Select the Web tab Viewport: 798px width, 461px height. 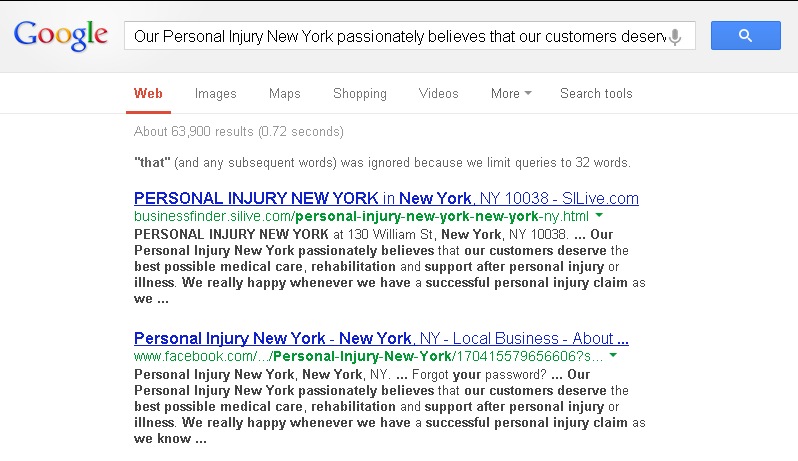point(148,94)
